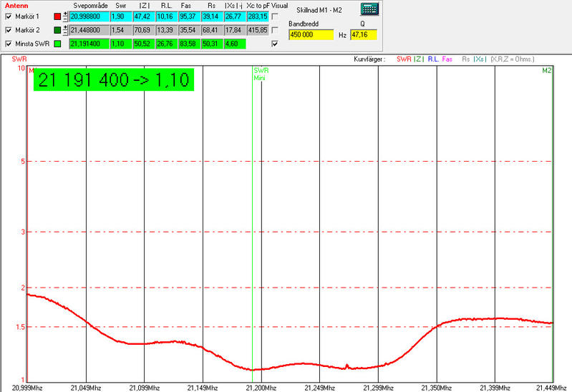The height and width of the screenshot is (392, 572).
Task: Select Markör 1 |Z| value 47,42
Action: pyautogui.click(x=144, y=16)
